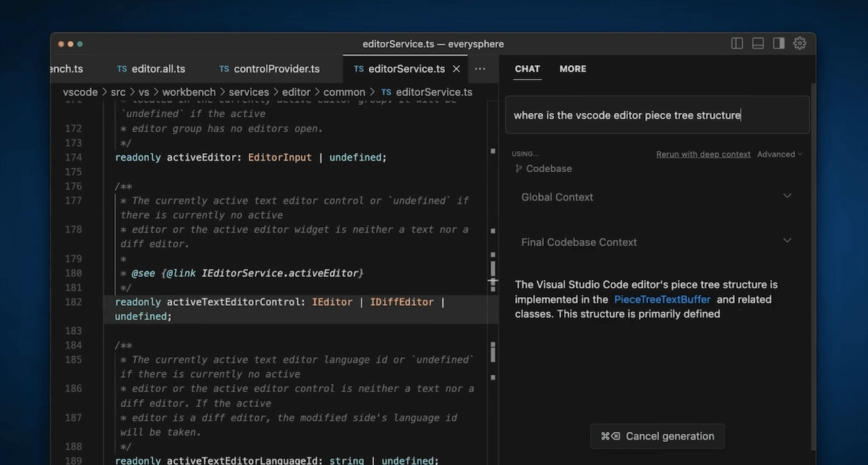Open the CHAT panel tab
Image resolution: width=868 pixels, height=465 pixels.
[527, 69]
